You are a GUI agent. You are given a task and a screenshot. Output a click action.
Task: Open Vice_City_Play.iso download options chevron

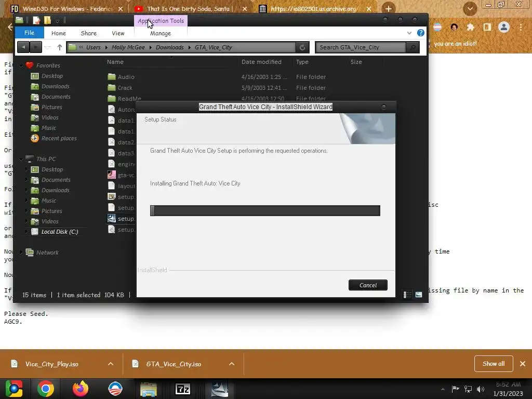click(x=111, y=364)
